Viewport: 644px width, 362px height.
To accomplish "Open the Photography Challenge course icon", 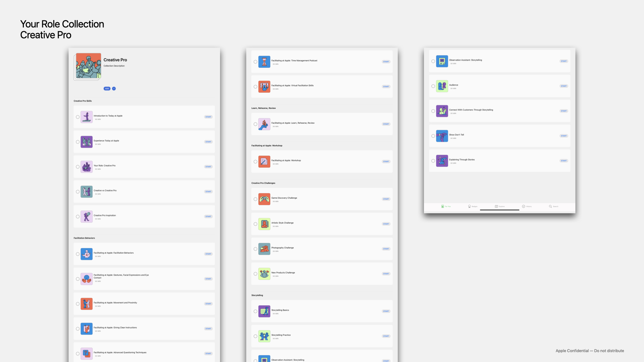I will (264, 249).
